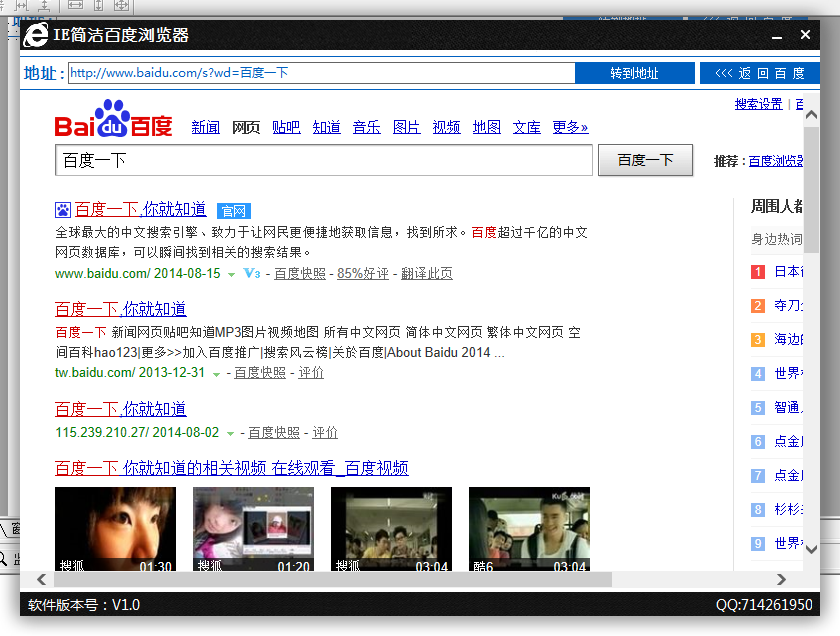
Task: Open the recommended 百度浏览器 link
Action: tap(775, 161)
